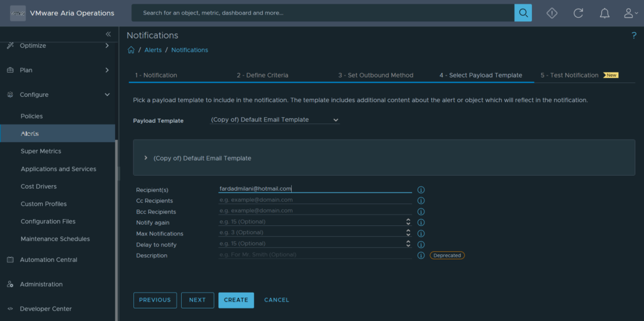Click info icon next to Cc Recipients
Viewport: 644px width, 321px height.
click(x=421, y=201)
